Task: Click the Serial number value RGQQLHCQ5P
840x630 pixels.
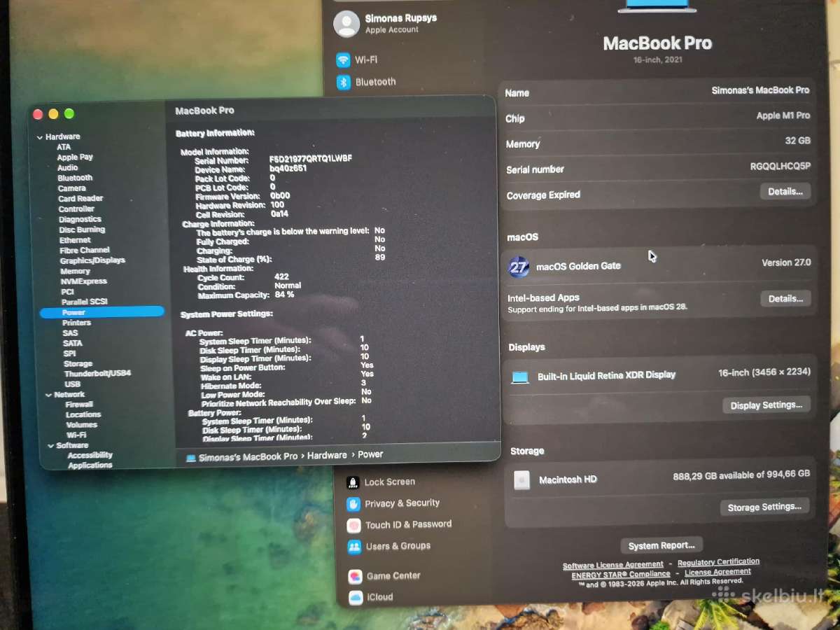Action: click(x=780, y=167)
